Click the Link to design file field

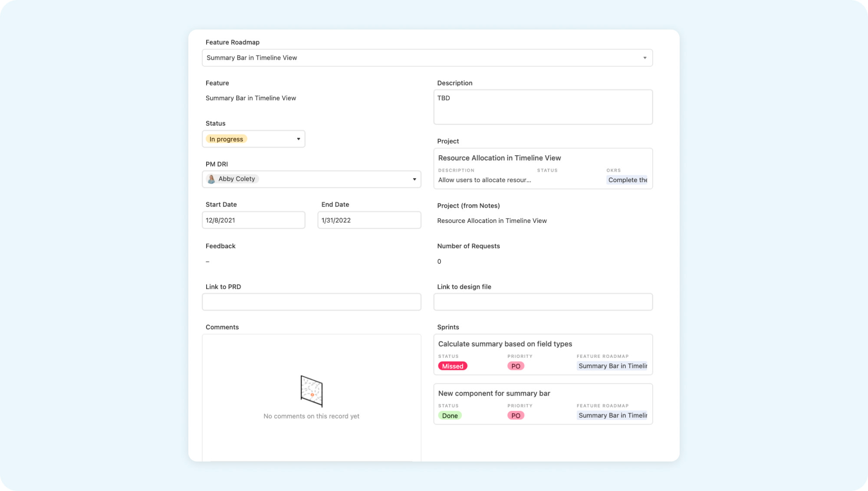(542, 302)
